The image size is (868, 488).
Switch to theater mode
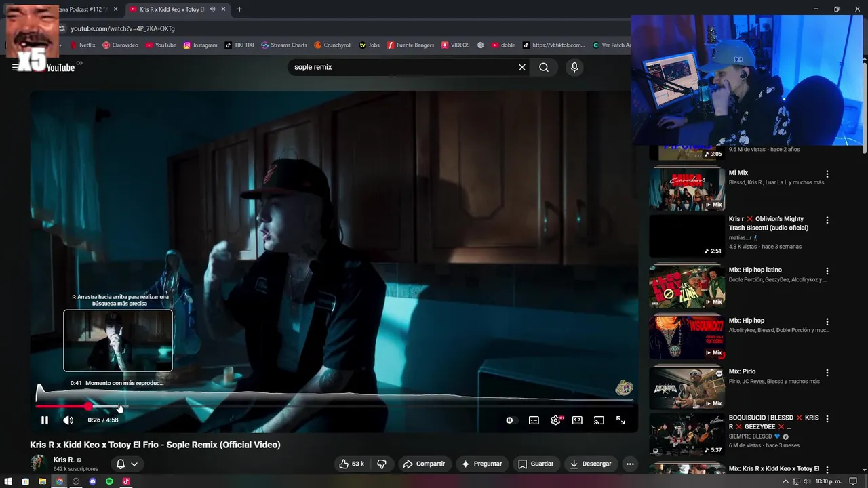coord(577,420)
